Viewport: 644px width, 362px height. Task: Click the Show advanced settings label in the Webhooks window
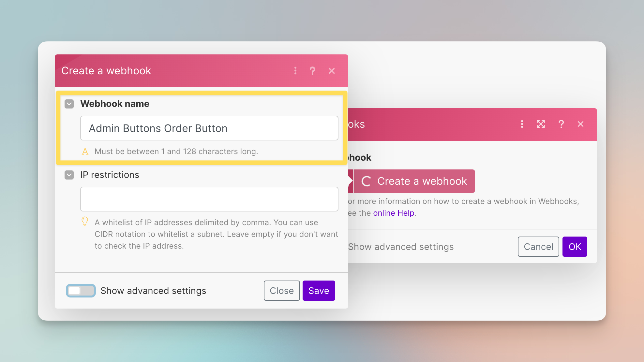(401, 247)
